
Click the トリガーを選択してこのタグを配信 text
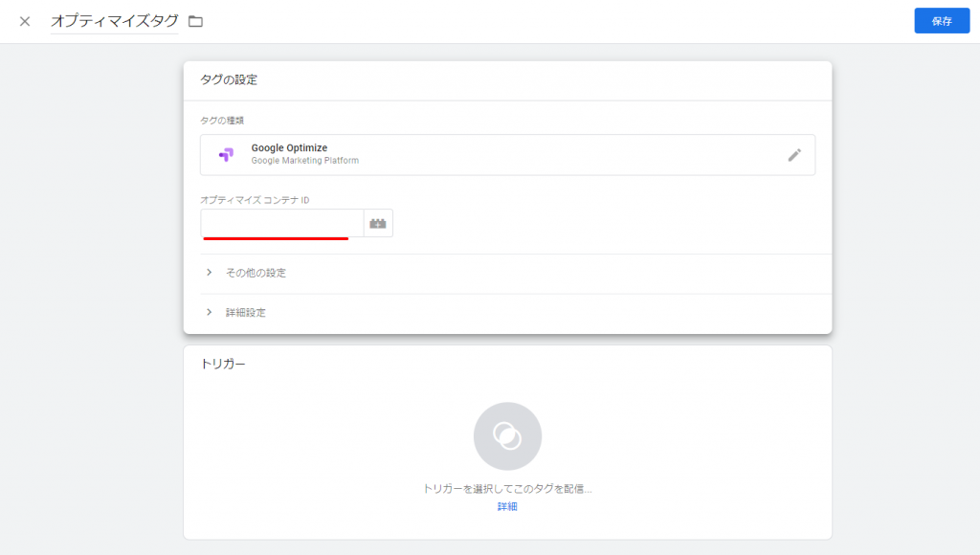point(507,489)
